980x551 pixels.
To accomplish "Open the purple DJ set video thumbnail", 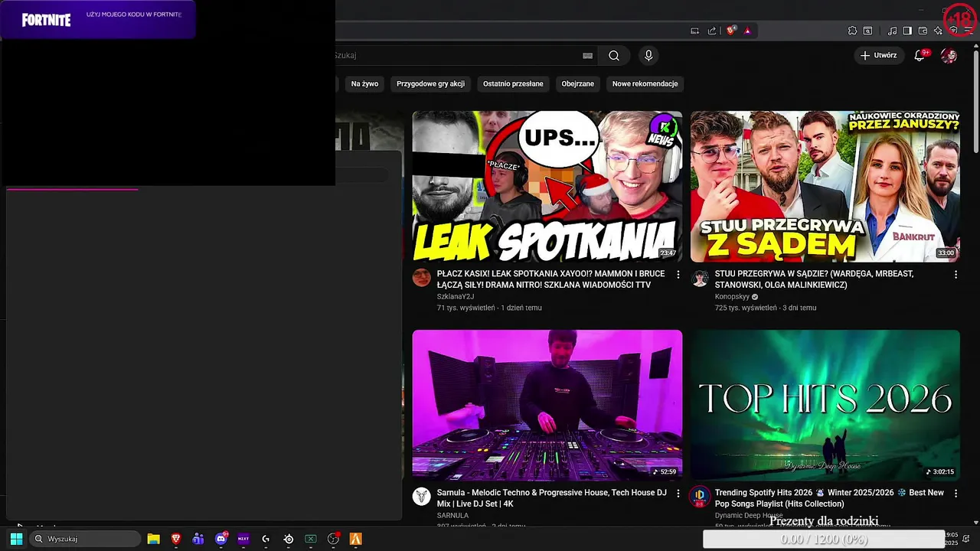I will tap(547, 405).
